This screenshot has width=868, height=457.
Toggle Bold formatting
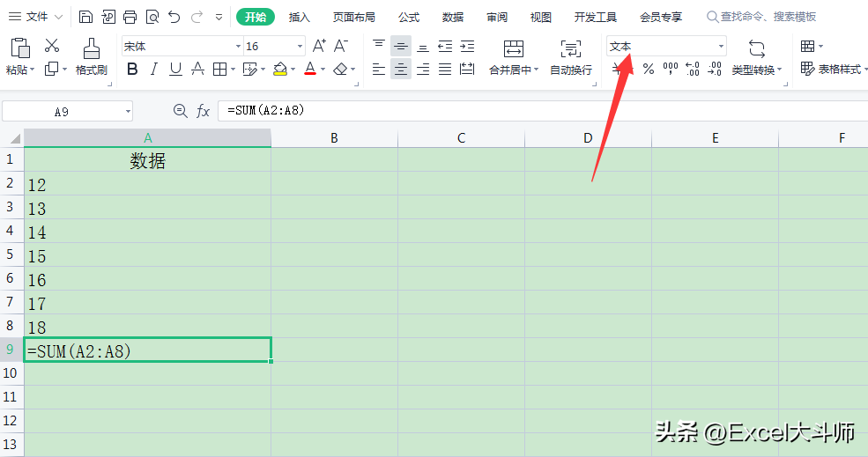[x=132, y=70]
